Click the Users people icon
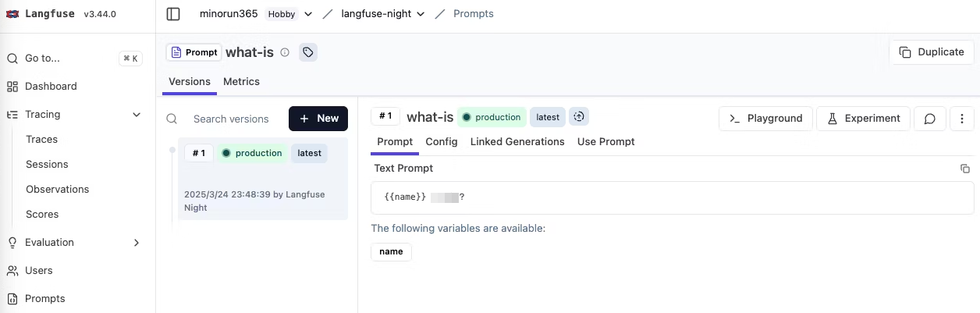Viewport: 980px width, 313px height. click(x=12, y=270)
